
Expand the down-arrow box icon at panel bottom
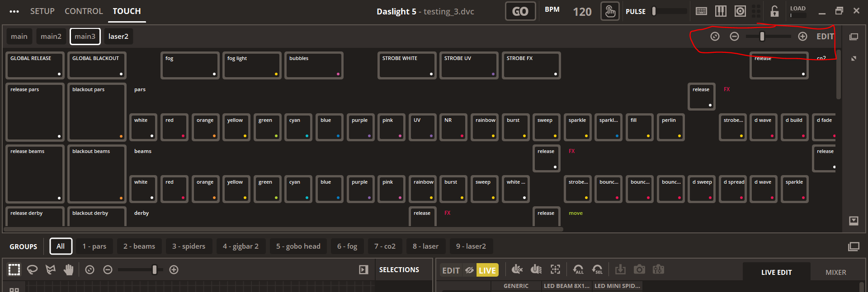point(854,221)
